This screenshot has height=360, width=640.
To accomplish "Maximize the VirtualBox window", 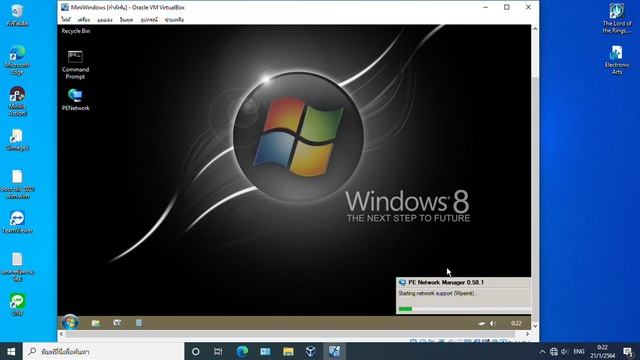I will pos(507,7).
